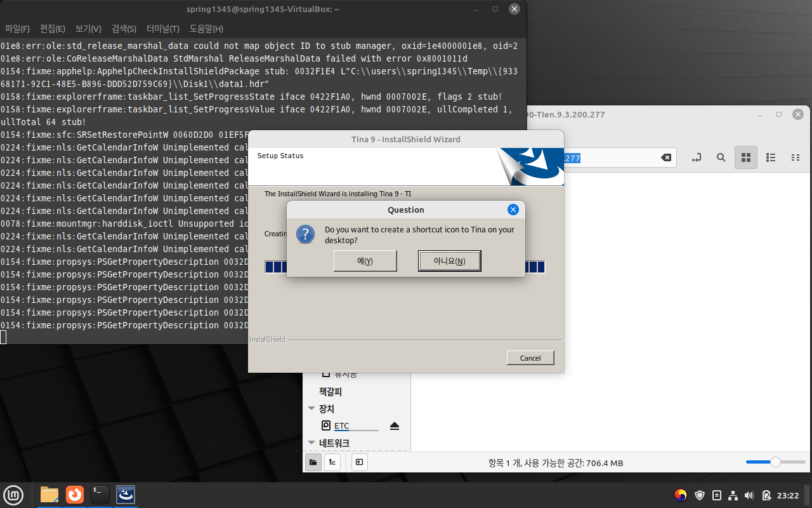Switch file manager to compact view
Viewport: 812px width, 508px height.
point(795,157)
